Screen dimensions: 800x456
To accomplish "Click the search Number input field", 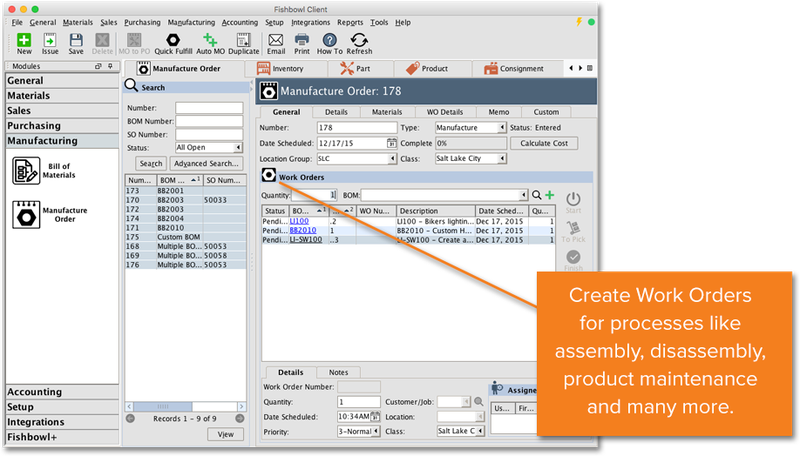I will click(209, 108).
